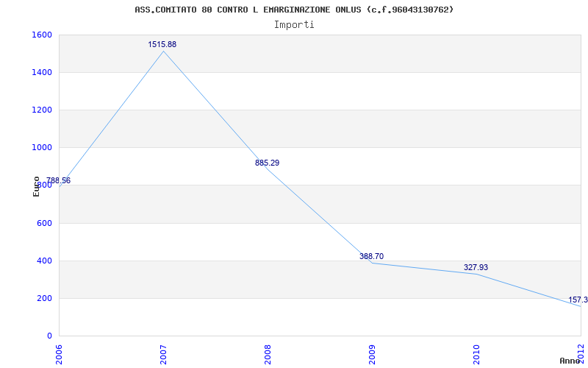
Task: Click the Anno x-axis title
Action: pos(570,361)
